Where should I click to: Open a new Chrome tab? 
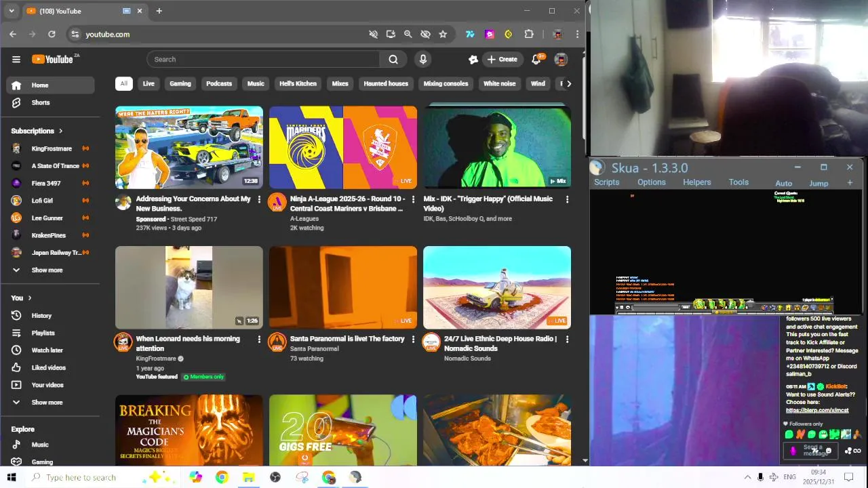(159, 11)
